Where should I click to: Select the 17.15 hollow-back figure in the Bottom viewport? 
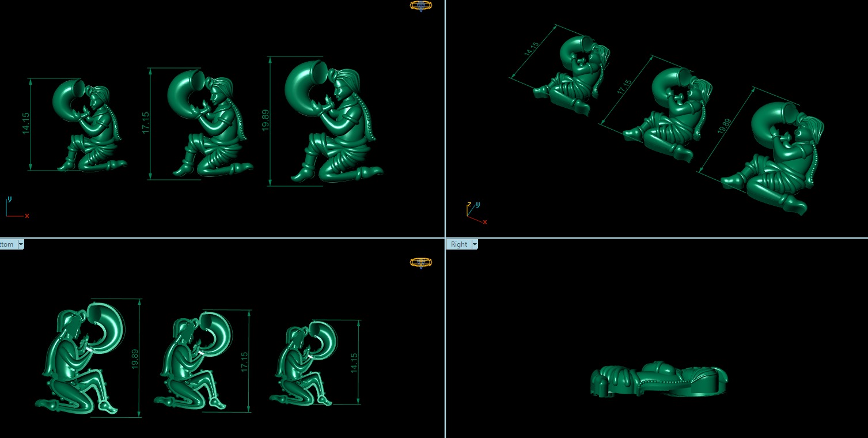tap(193, 361)
